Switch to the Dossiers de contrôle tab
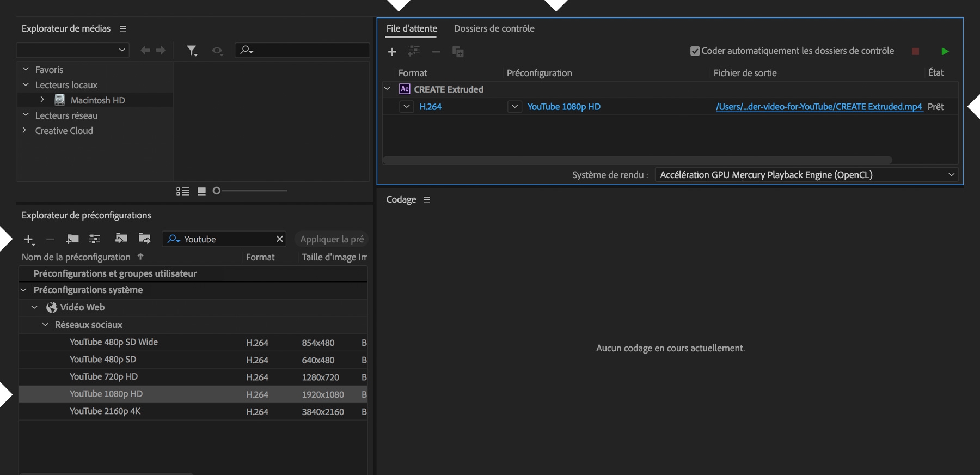Image resolution: width=980 pixels, height=475 pixels. (x=494, y=28)
